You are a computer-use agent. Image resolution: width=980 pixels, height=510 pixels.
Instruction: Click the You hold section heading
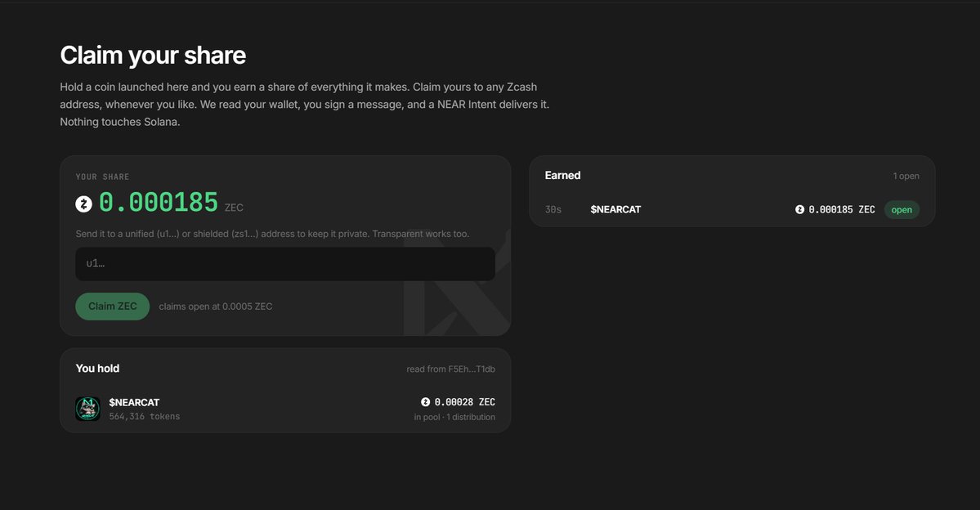coord(97,368)
